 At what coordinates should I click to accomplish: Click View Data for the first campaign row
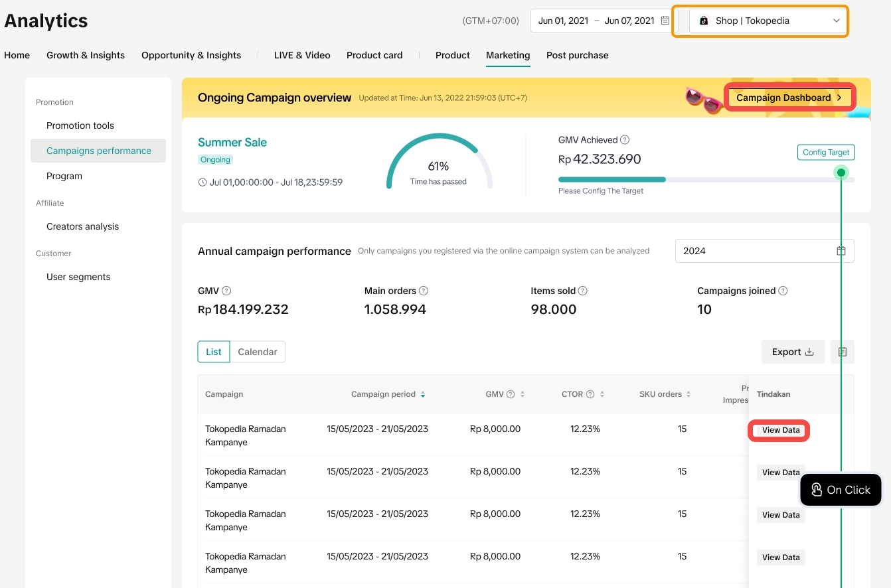point(780,430)
